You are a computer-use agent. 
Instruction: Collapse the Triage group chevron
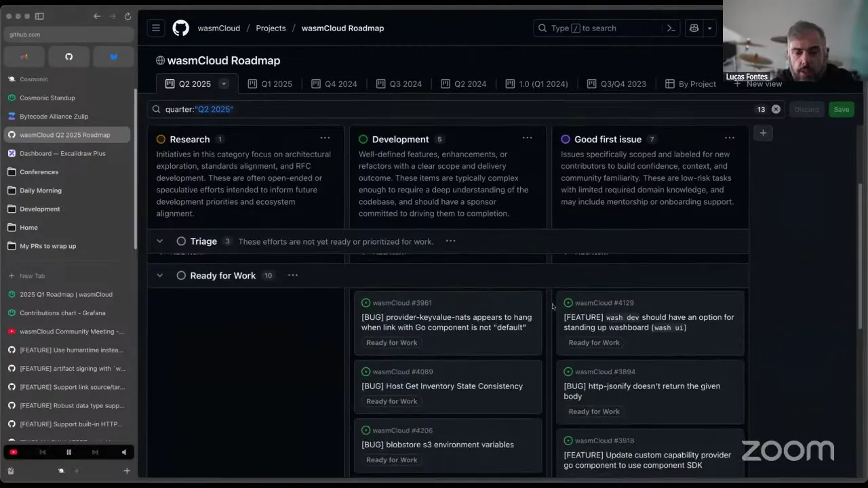159,241
